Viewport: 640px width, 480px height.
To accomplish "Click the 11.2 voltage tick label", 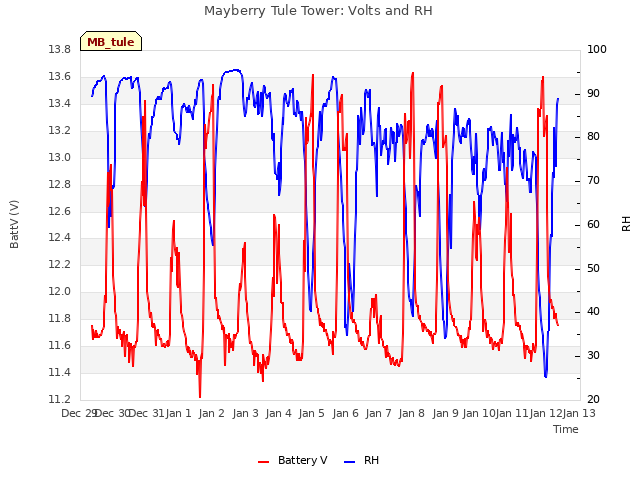I will 60,399.
